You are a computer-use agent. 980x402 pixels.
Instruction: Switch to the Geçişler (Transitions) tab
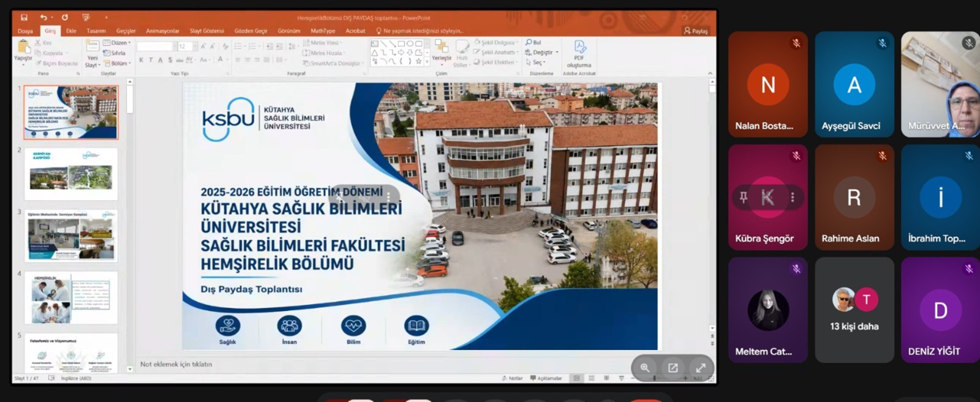[x=126, y=31]
